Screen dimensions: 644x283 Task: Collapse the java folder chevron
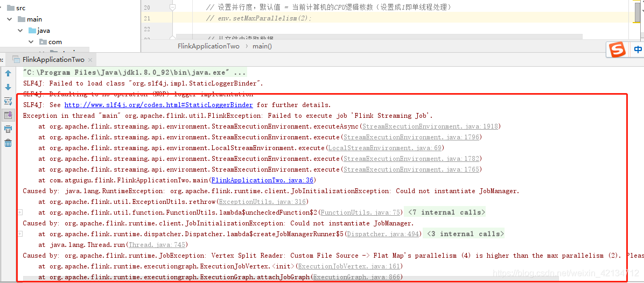[x=20, y=30]
